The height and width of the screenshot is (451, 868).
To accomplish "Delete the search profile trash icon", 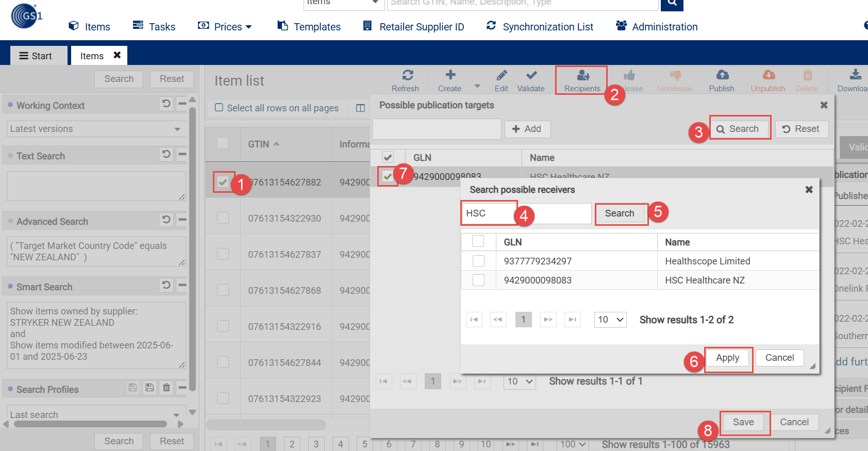I will pos(166,388).
